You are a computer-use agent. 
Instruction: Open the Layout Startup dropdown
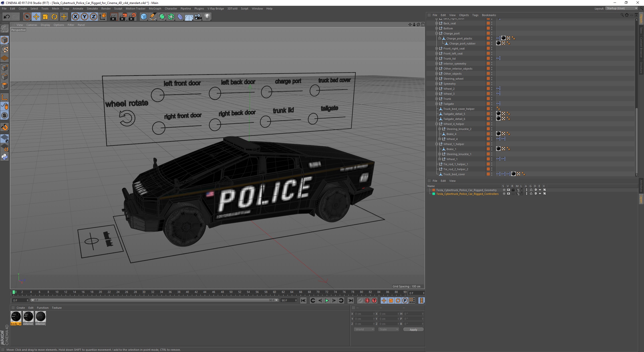click(622, 8)
